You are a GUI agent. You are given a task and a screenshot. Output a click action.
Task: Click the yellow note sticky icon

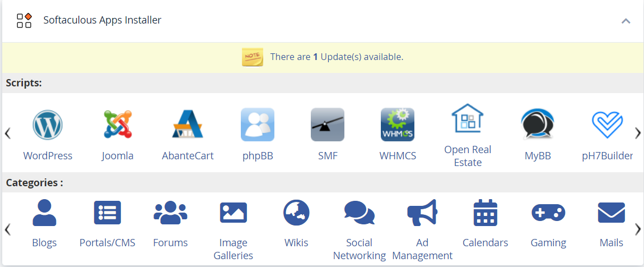[x=252, y=57]
